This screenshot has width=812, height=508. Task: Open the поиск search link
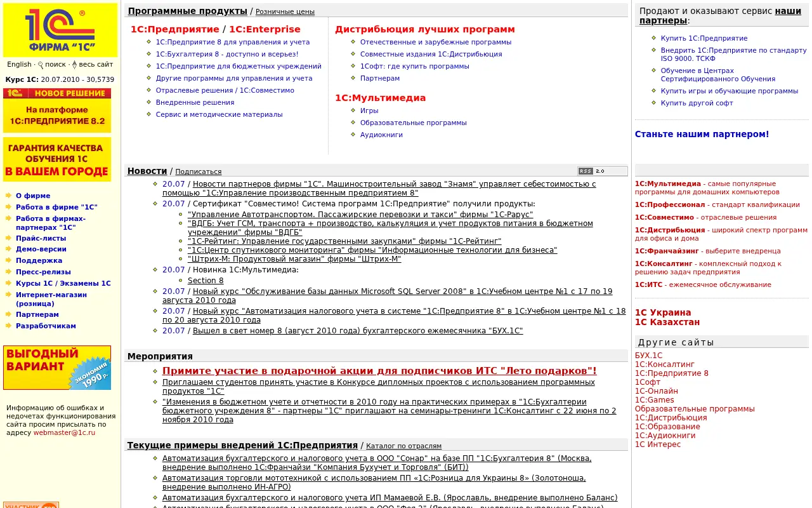55,64
